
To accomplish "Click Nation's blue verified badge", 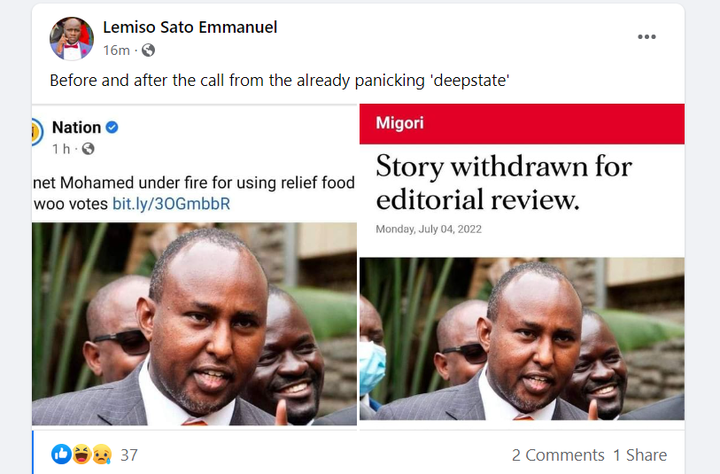I will [x=112, y=127].
